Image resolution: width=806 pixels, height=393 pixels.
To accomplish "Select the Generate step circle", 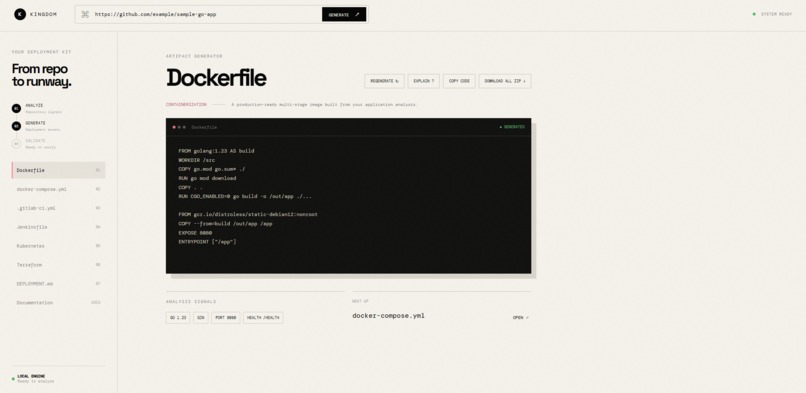I will click(x=16, y=126).
